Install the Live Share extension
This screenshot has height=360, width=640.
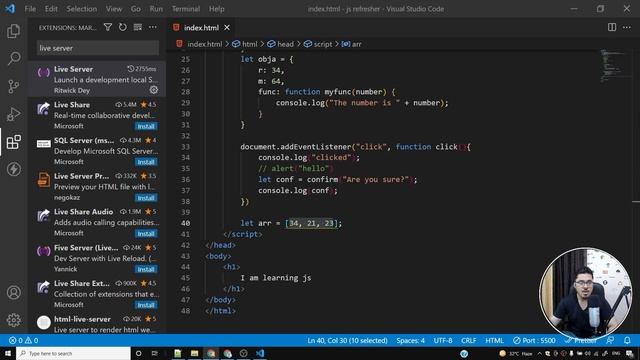click(146, 126)
